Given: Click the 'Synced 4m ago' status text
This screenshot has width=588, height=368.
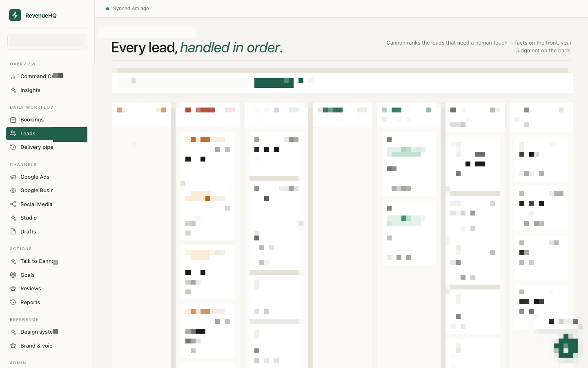Looking at the screenshot, I should tap(131, 9).
